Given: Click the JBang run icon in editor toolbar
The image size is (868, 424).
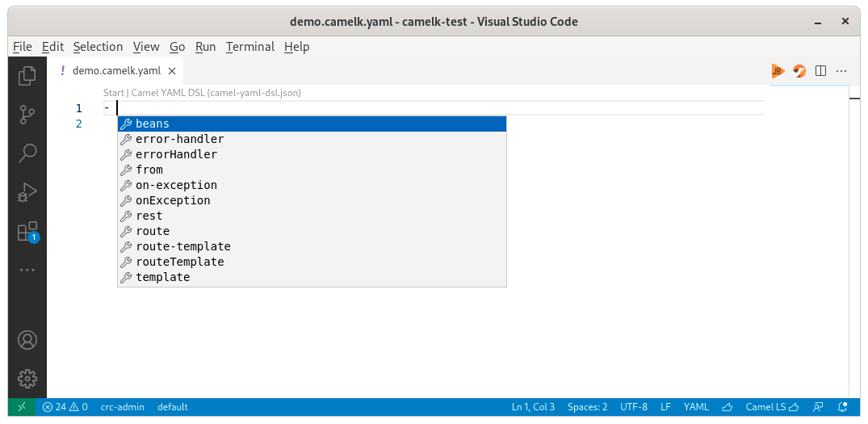Looking at the screenshot, I should click(x=777, y=71).
